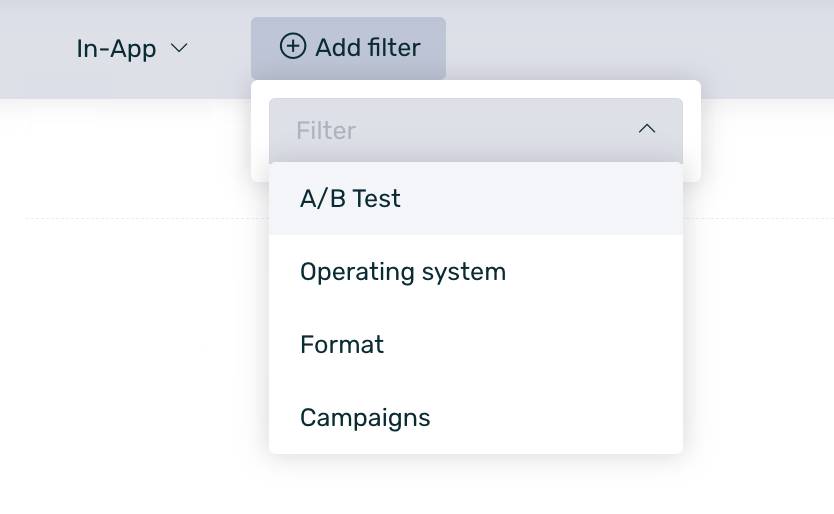Click the up chevron in the Filter box

[647, 129]
